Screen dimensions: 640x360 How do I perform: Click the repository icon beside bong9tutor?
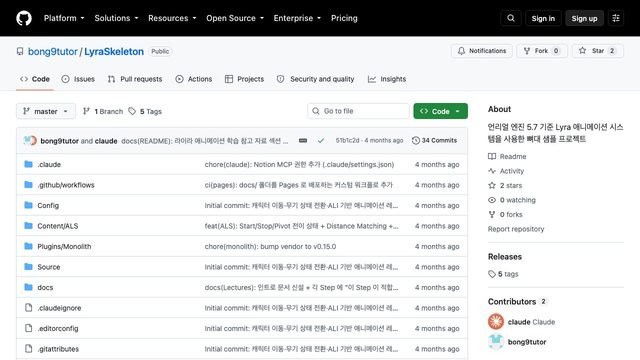[x=20, y=51]
